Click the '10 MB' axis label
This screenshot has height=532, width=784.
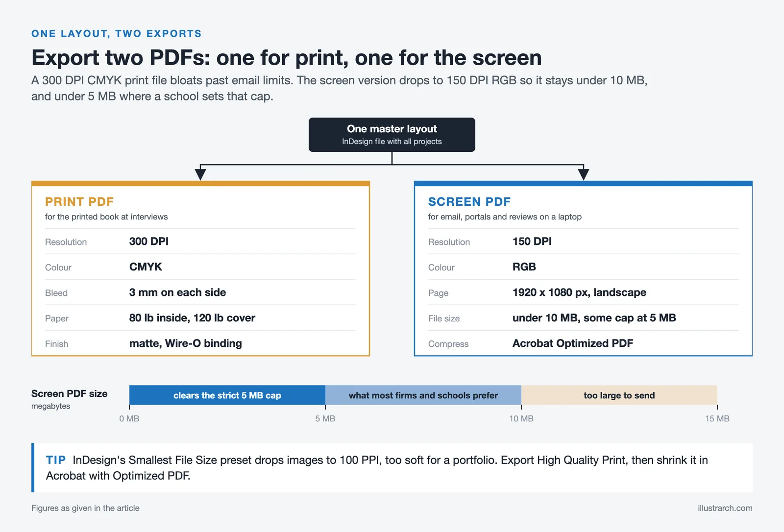(521, 419)
